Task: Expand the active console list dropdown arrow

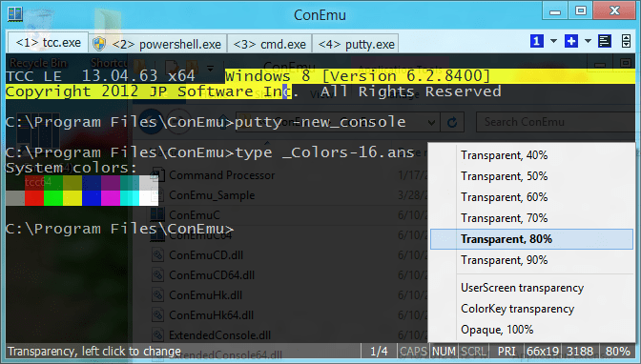Action: (553, 41)
